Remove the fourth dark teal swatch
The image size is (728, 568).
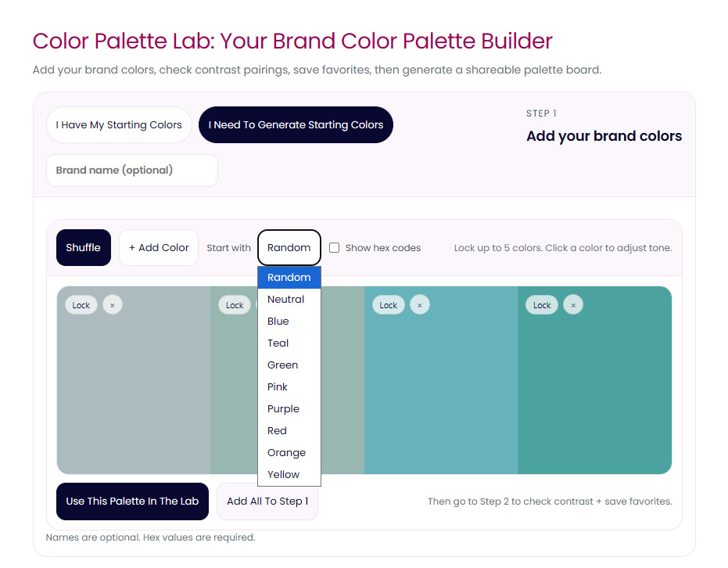[573, 305]
